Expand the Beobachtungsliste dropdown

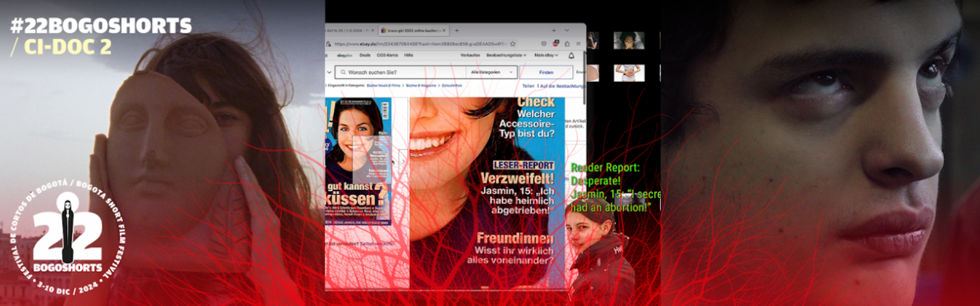506,55
